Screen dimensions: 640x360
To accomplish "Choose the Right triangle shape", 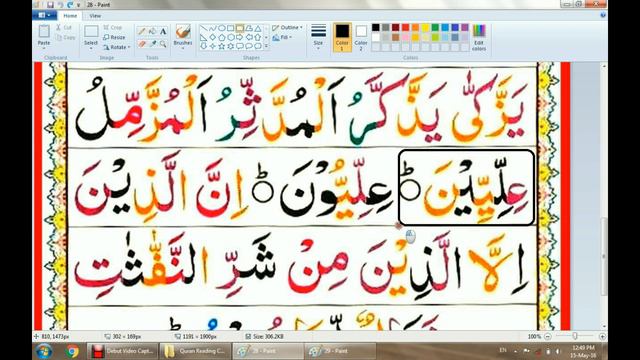I will pyautogui.click(x=203, y=38).
